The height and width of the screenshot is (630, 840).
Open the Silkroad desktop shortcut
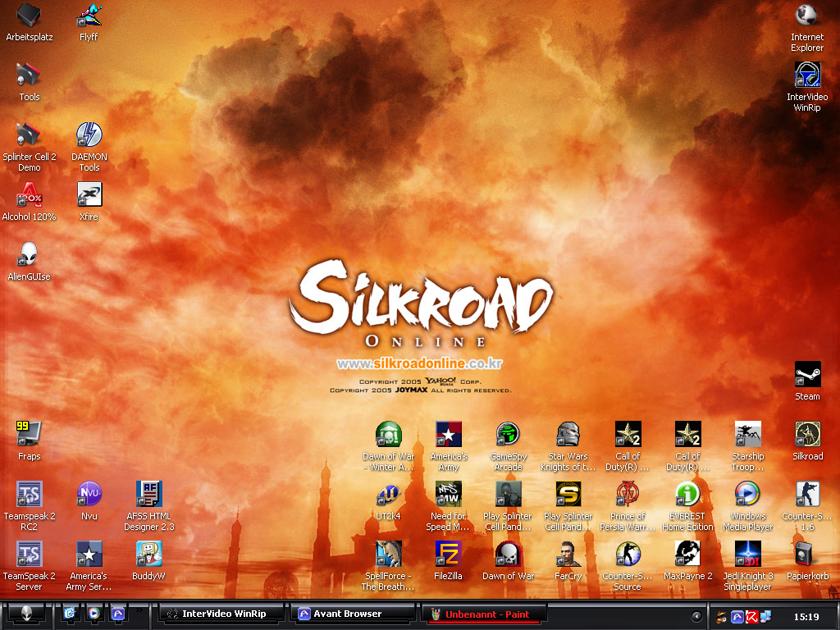(x=807, y=435)
